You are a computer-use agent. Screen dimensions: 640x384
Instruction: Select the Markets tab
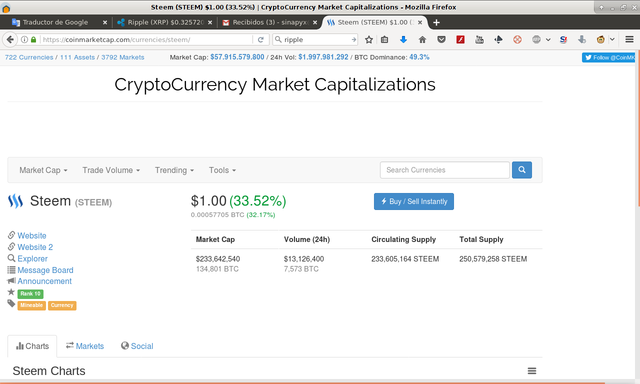85,346
